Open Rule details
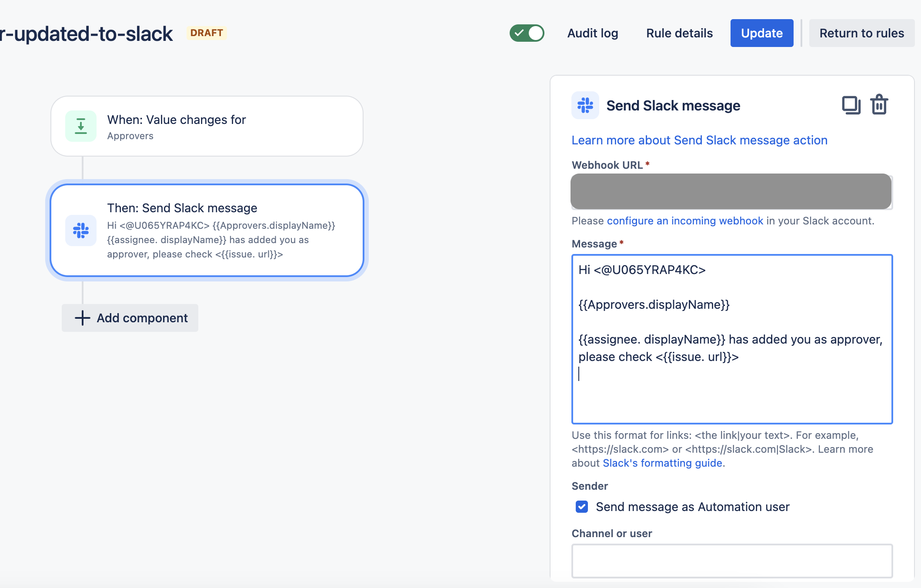 pos(679,33)
